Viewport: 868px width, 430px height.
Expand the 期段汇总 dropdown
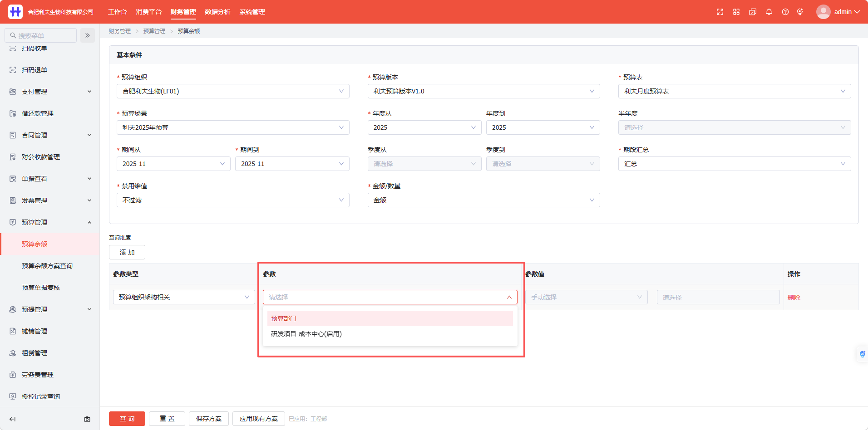pos(735,164)
